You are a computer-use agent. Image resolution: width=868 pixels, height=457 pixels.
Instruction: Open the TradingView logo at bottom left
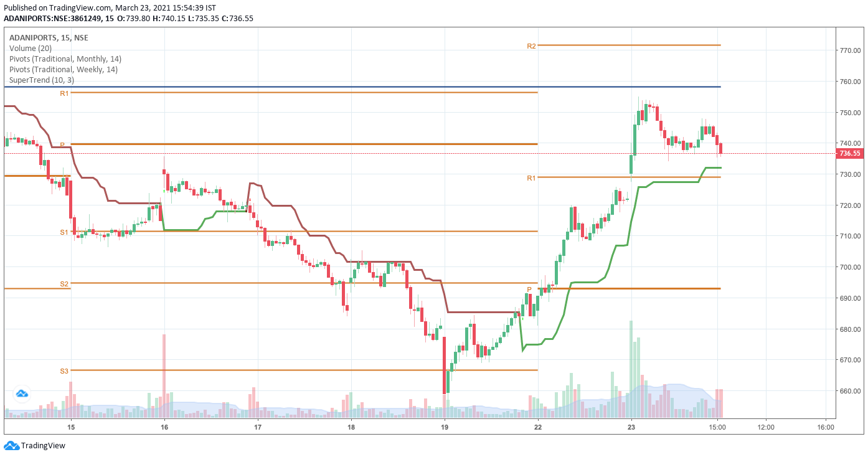pos(35,445)
